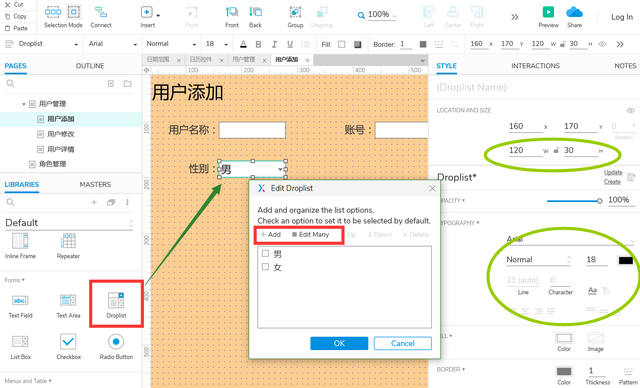Screen dimensions: 640x388
Task: Switch to the OUTLINE tab
Action: click(90, 66)
